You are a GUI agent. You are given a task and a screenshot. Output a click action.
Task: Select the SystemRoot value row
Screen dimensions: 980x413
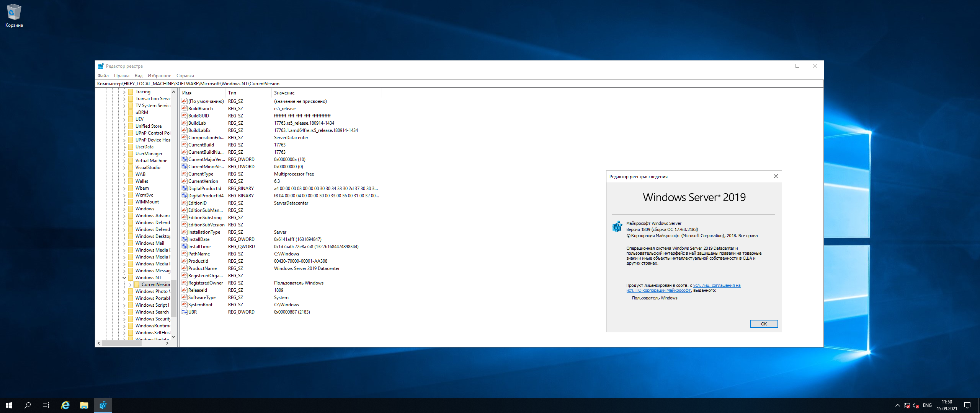(x=281, y=304)
